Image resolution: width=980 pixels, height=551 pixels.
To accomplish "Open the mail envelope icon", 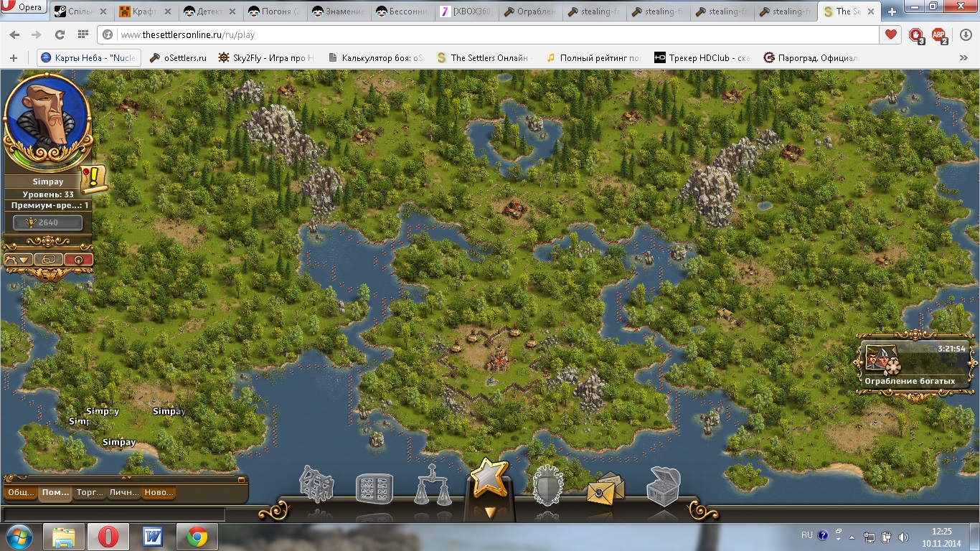I will pyautogui.click(x=606, y=489).
